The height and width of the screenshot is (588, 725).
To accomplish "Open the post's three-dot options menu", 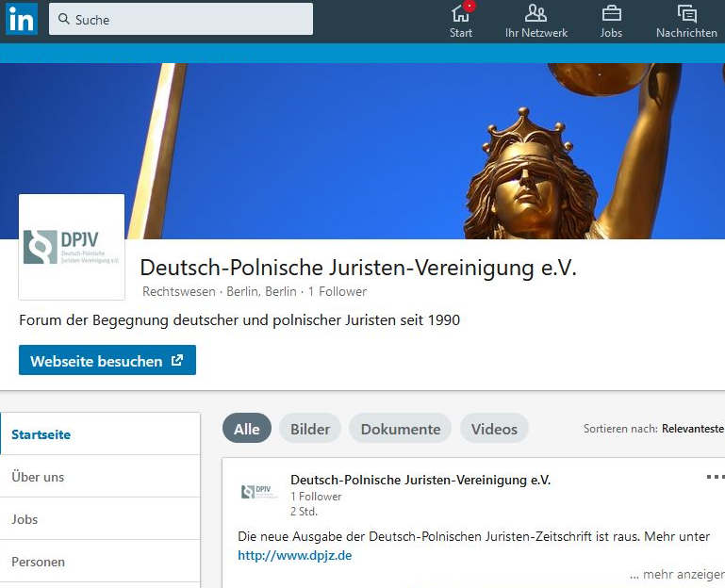I will 716,477.
